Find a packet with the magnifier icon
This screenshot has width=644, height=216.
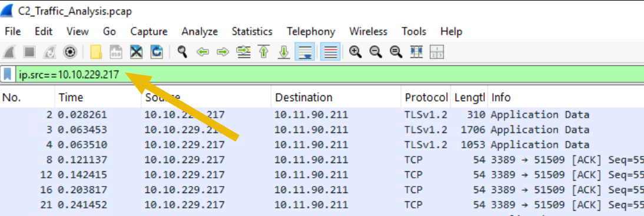[x=182, y=52]
